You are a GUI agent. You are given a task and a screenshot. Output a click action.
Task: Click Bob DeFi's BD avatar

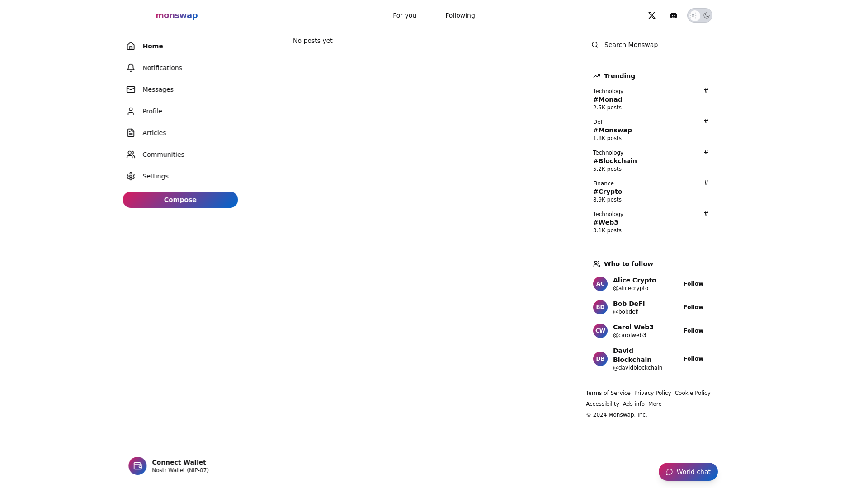coord(600,307)
